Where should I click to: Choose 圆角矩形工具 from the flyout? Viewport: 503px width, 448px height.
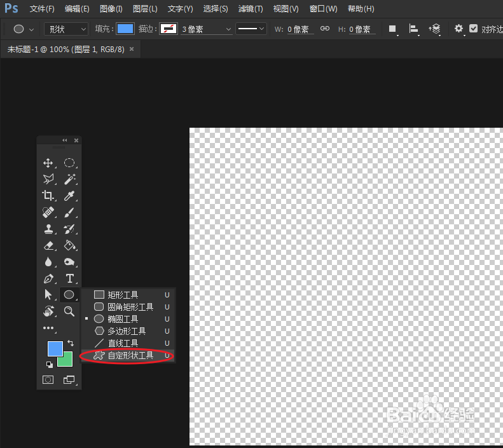(128, 307)
